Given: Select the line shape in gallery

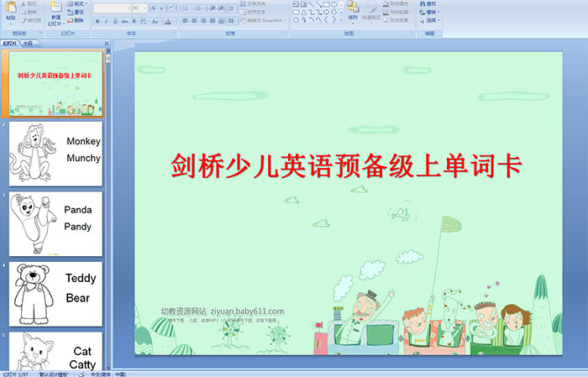Looking at the screenshot, I should click(x=312, y=4).
